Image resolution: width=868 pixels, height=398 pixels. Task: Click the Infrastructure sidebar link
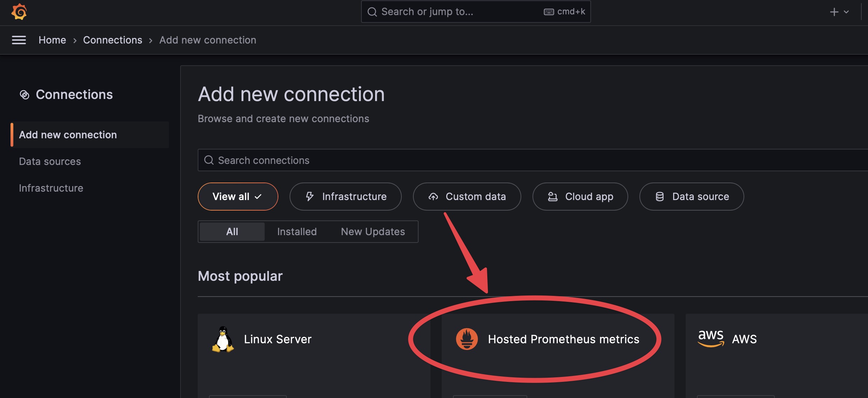coord(51,187)
